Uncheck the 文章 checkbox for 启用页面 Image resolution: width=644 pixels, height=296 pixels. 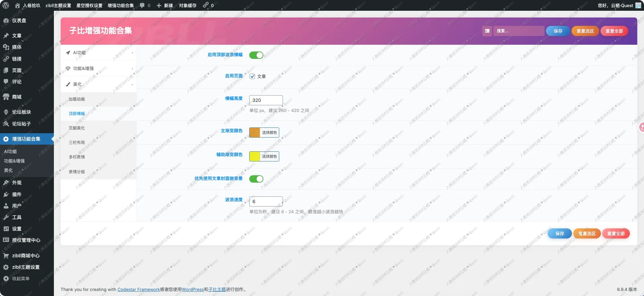point(252,76)
